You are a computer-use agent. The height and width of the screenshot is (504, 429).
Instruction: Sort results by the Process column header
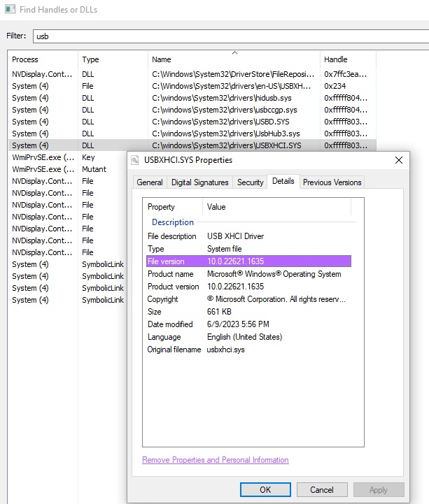pos(42,59)
